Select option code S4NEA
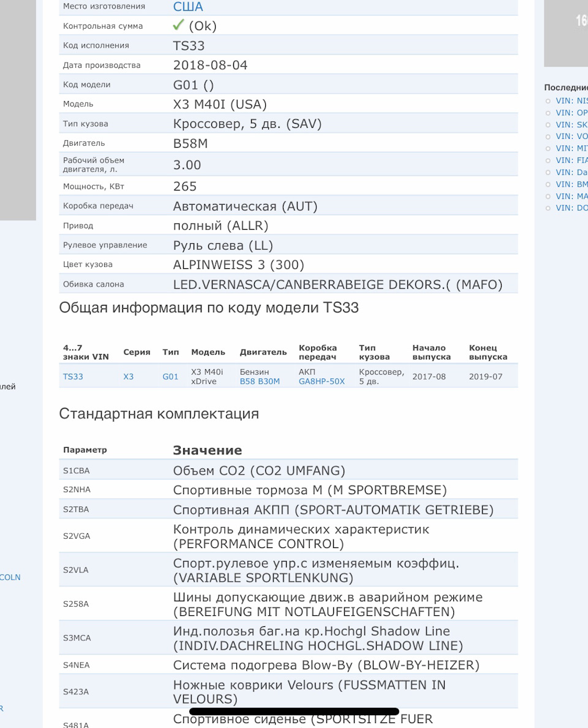Screen dimensions: 588x728 coord(76,666)
